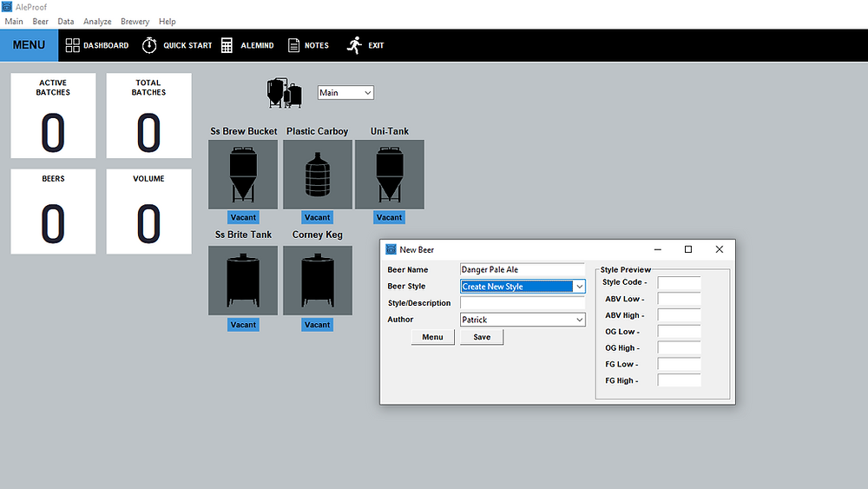Select the Ss Brew Bucket fermenter icon
This screenshot has width=868, height=489.
coord(243,175)
